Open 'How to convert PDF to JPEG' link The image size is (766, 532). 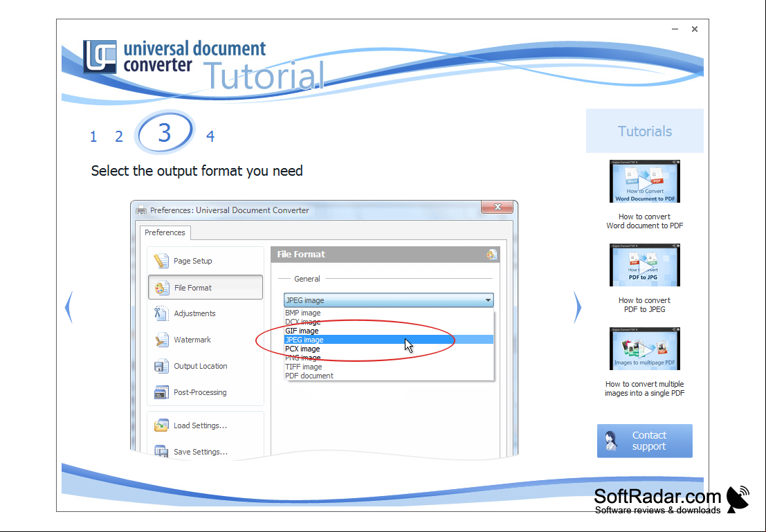pos(644,305)
